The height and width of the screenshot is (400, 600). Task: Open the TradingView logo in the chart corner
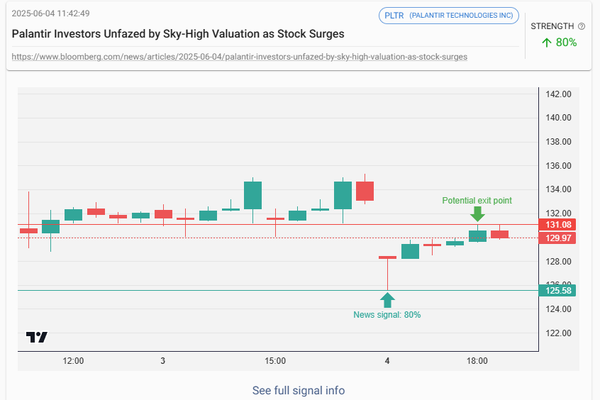(x=37, y=337)
